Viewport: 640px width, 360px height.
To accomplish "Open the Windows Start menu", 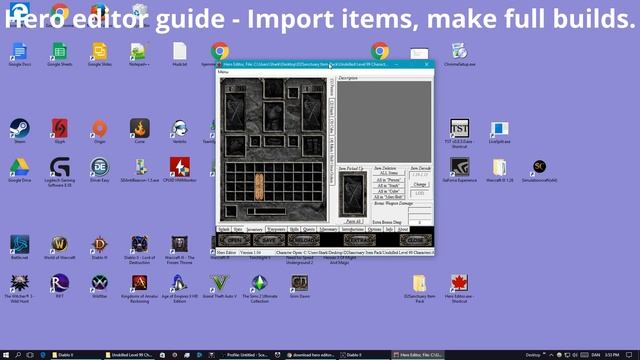I will tap(6, 355).
